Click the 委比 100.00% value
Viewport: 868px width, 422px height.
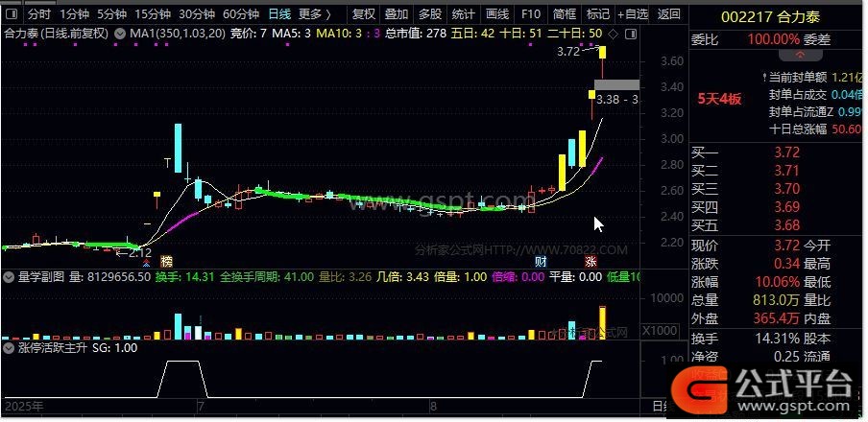tap(773, 40)
